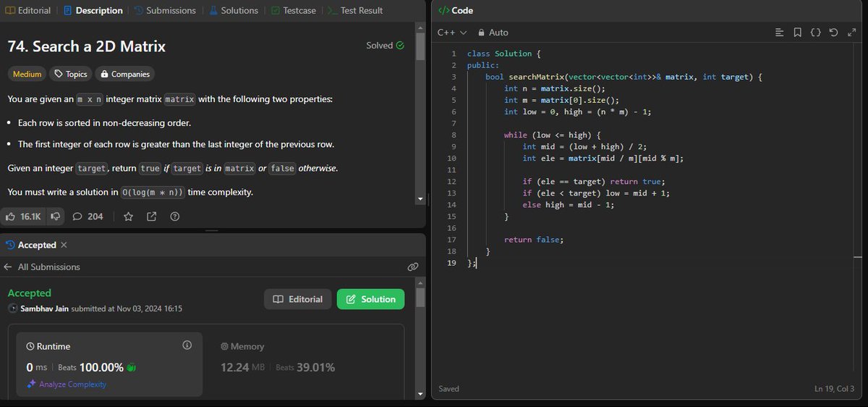
Task: Open the Submissions tab
Action: click(164, 11)
